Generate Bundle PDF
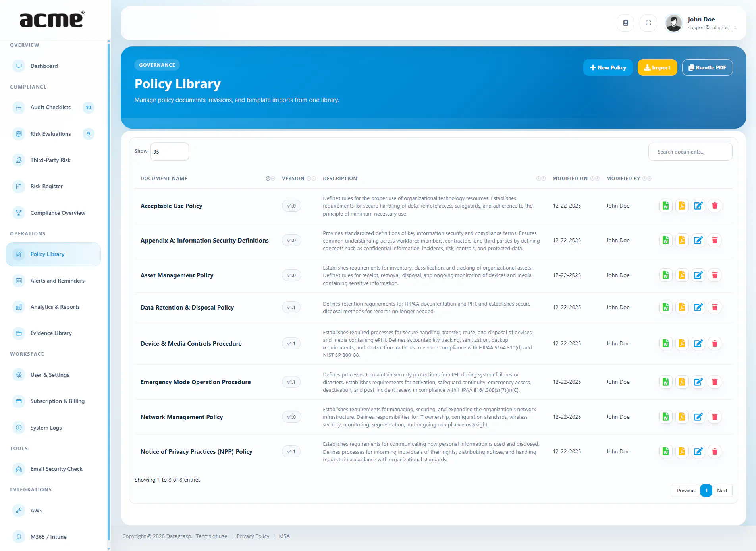This screenshot has height=551, width=756. (707, 67)
